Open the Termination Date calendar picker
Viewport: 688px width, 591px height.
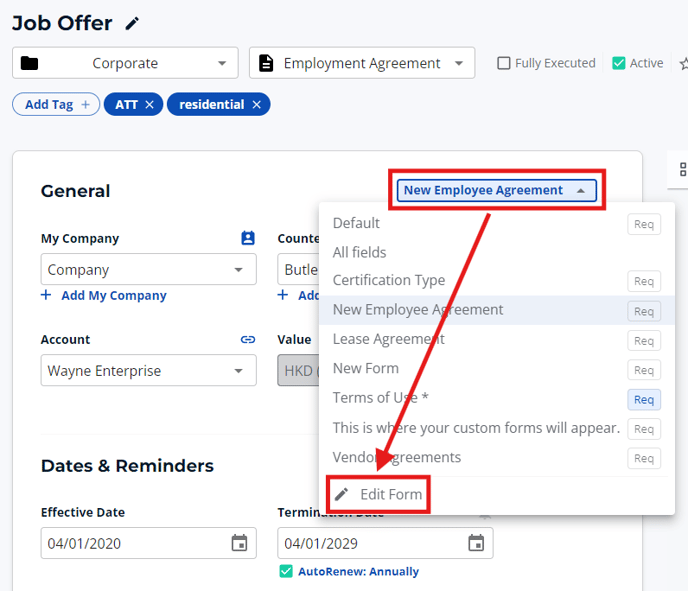point(476,543)
